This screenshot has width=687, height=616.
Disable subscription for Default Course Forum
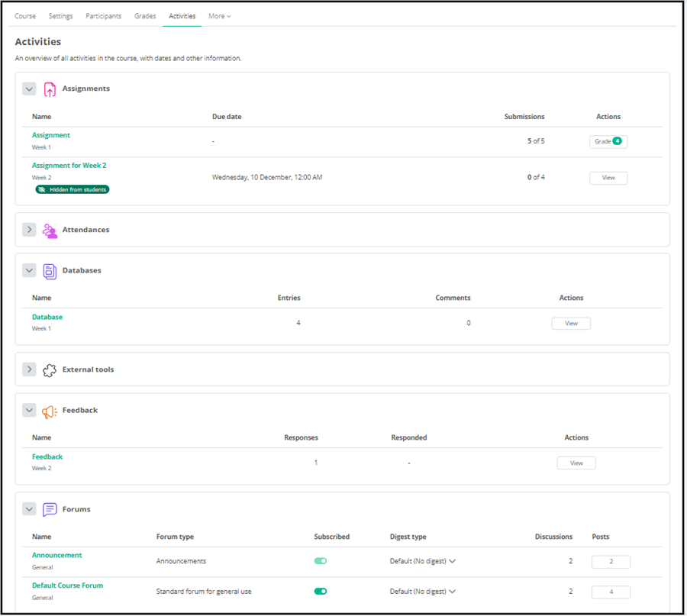(321, 591)
